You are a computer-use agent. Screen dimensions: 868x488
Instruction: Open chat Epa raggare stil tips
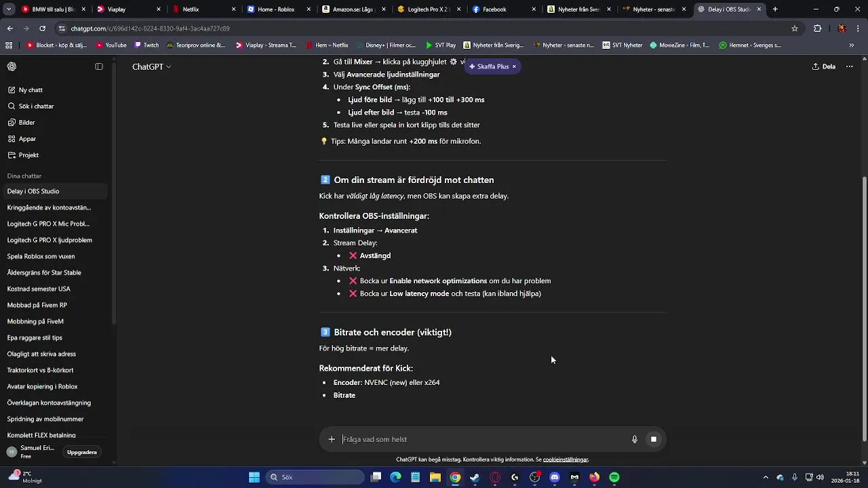(x=54, y=338)
